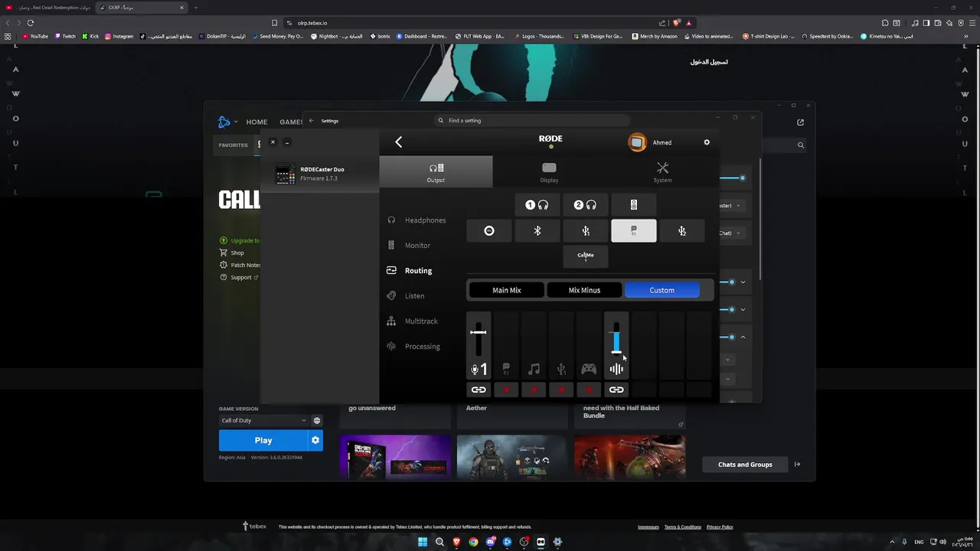The width and height of the screenshot is (980, 551).
Task: Open taskbar Search
Action: pos(439,542)
